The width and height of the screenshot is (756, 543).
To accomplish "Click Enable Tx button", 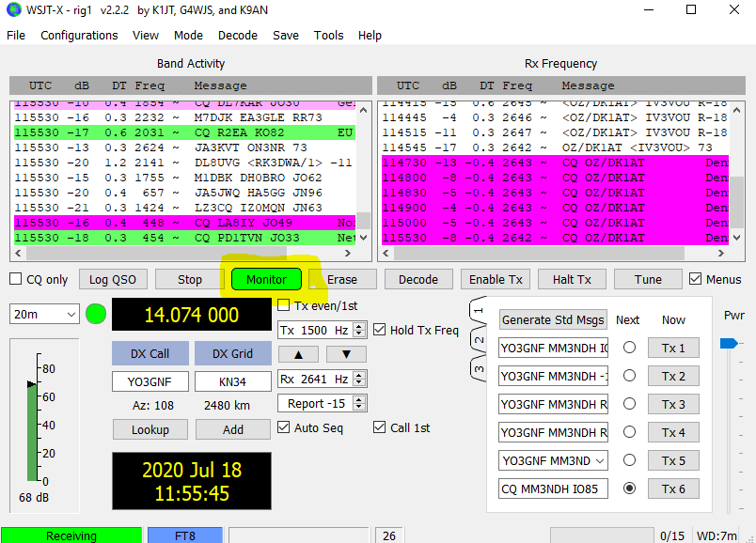I will pyautogui.click(x=496, y=279).
